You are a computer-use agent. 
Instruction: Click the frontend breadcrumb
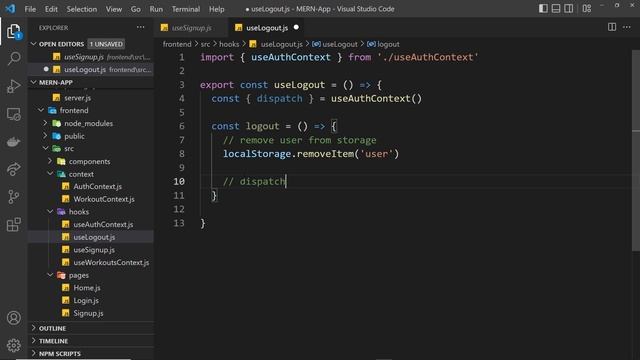pos(177,44)
